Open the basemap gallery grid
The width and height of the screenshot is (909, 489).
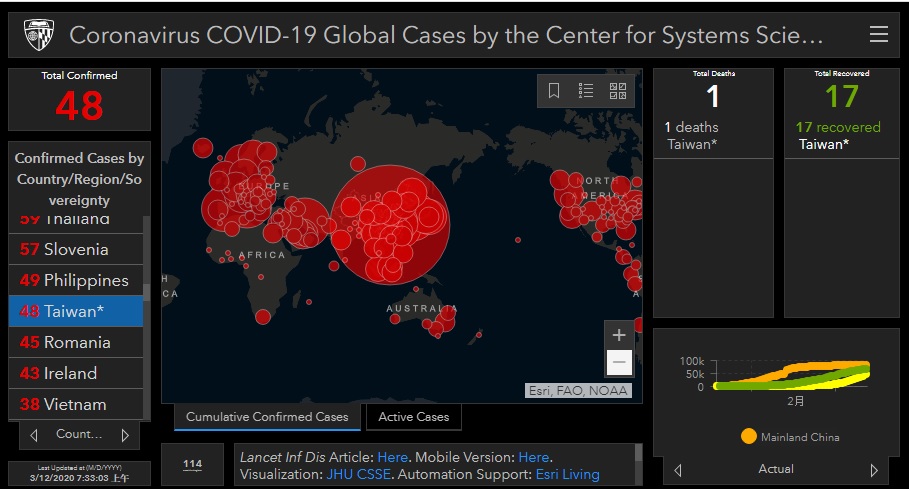point(618,91)
